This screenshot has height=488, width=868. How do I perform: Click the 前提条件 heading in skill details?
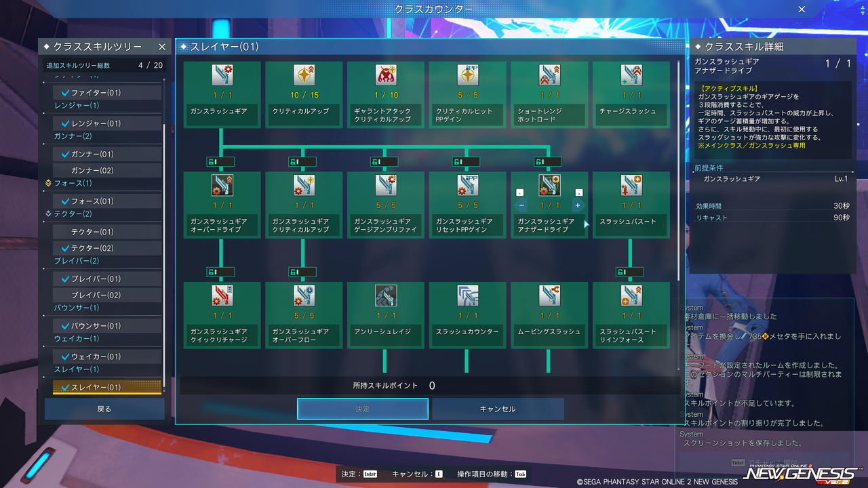click(709, 167)
